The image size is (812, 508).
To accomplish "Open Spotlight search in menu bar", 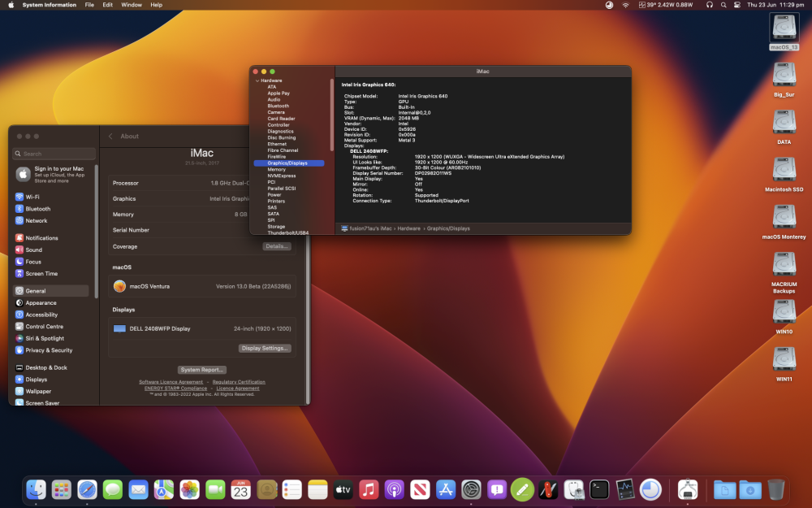I will click(x=723, y=5).
